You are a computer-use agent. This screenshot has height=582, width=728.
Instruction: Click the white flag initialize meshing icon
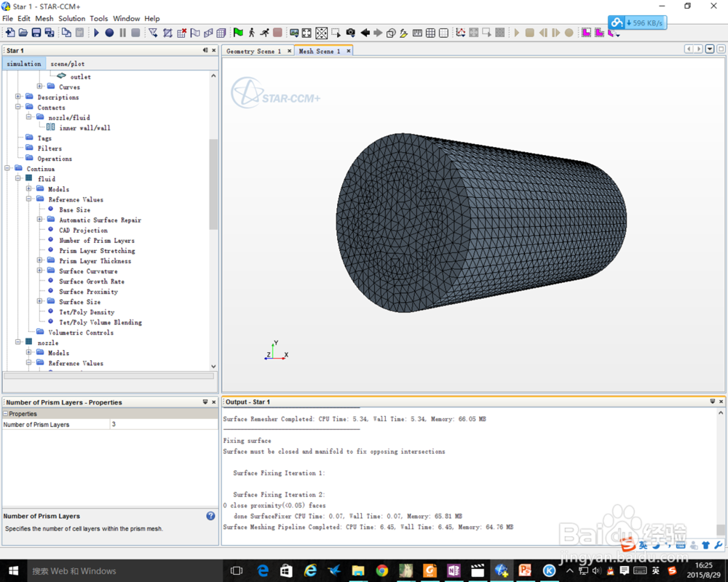pyautogui.click(x=195, y=33)
